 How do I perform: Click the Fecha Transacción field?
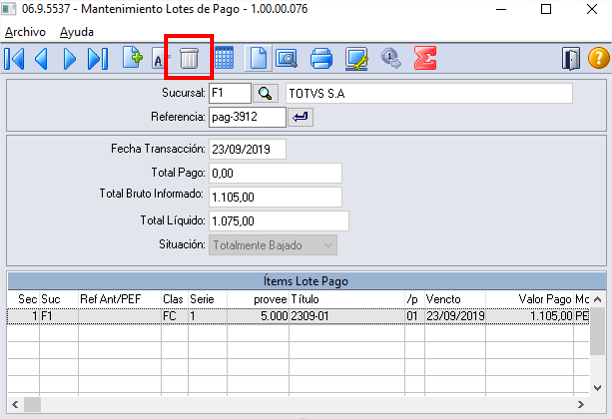coord(247,149)
